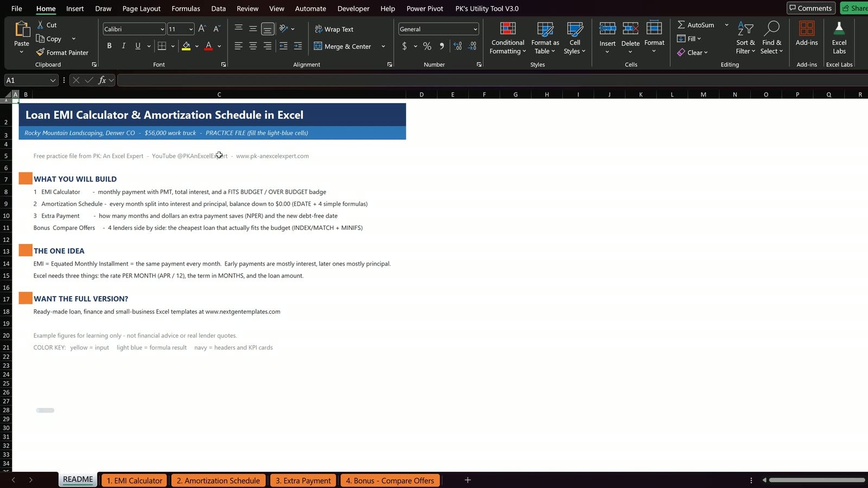Add a new sheet with the plus button
868x488 pixels.
click(468, 480)
